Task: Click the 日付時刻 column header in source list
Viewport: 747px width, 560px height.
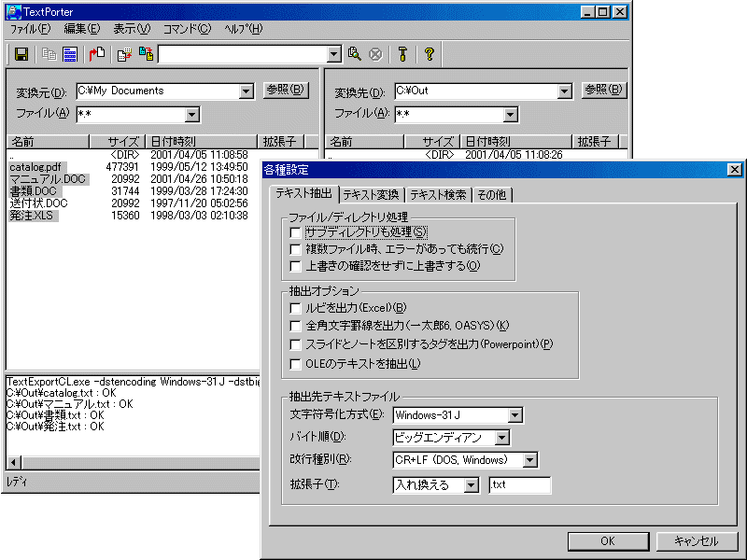Action: tap(201, 142)
